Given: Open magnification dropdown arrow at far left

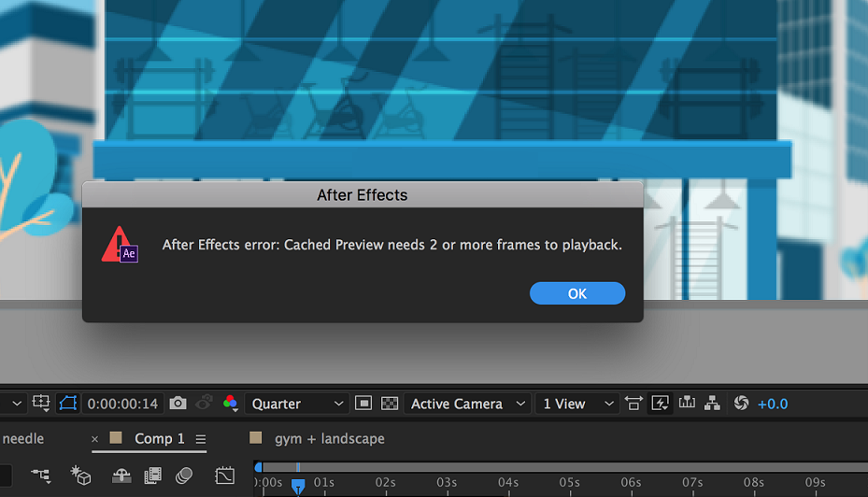Looking at the screenshot, I should pos(17,404).
